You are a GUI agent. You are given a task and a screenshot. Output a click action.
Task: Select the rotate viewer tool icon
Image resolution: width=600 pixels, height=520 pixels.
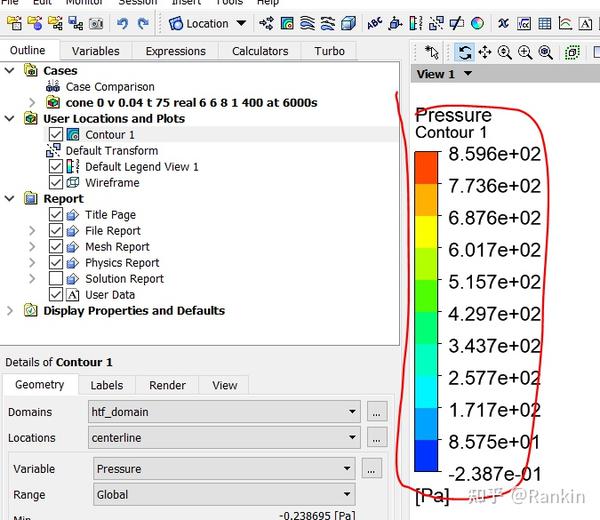click(x=465, y=52)
